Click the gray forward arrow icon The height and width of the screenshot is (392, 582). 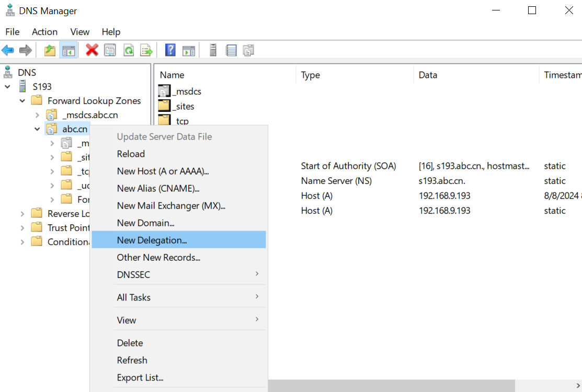(x=25, y=50)
